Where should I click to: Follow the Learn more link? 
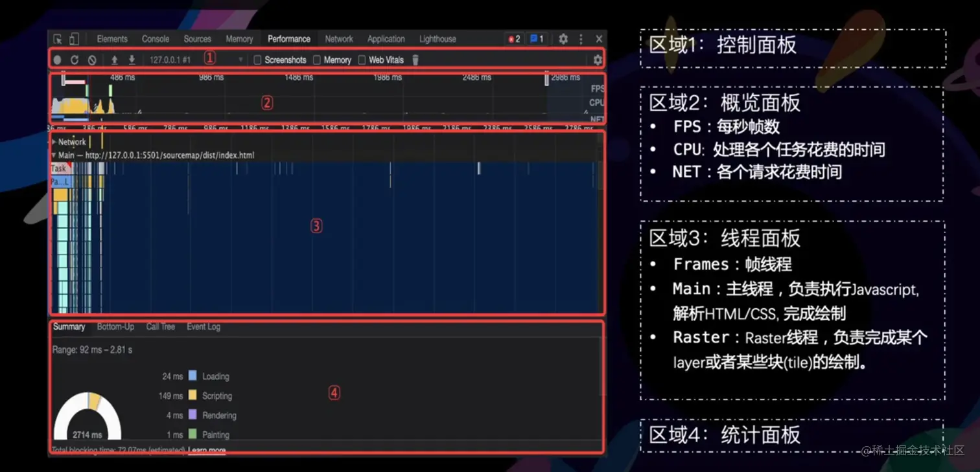[207, 450]
